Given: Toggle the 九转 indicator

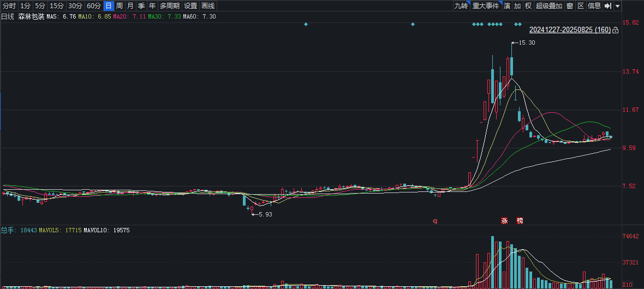Looking at the screenshot, I should [x=461, y=6].
